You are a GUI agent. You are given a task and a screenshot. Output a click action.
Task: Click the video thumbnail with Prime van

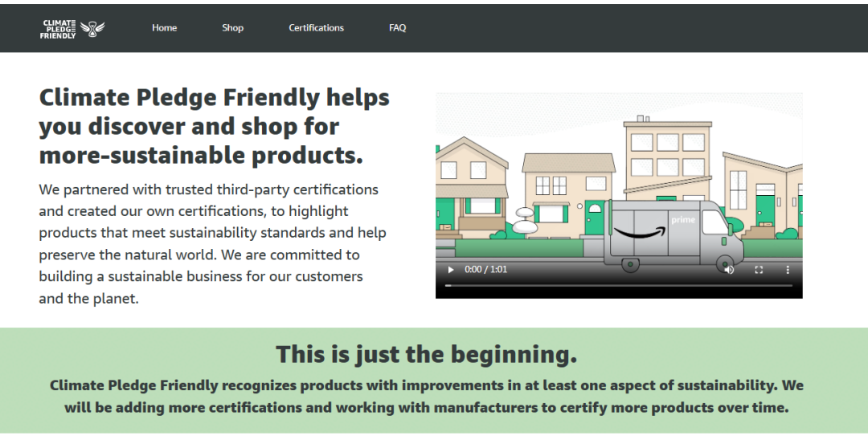[619, 195]
